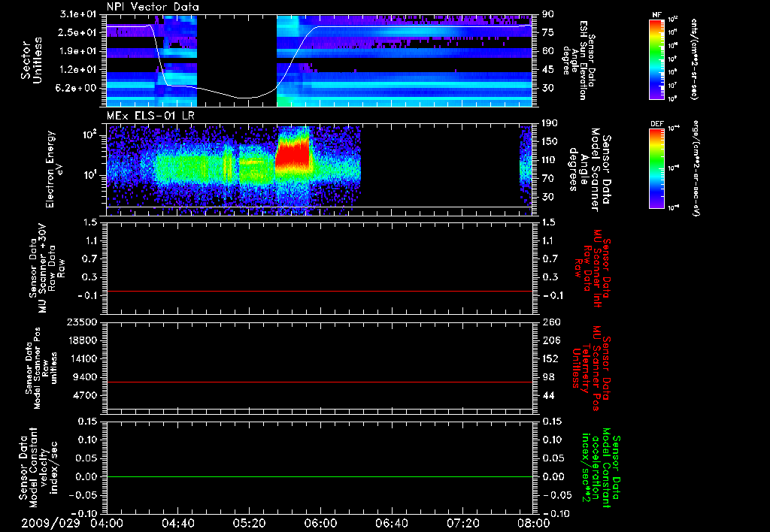Click the 'Electron Energy eV' axis label
The height and width of the screenshot is (532, 770).
[54, 169]
